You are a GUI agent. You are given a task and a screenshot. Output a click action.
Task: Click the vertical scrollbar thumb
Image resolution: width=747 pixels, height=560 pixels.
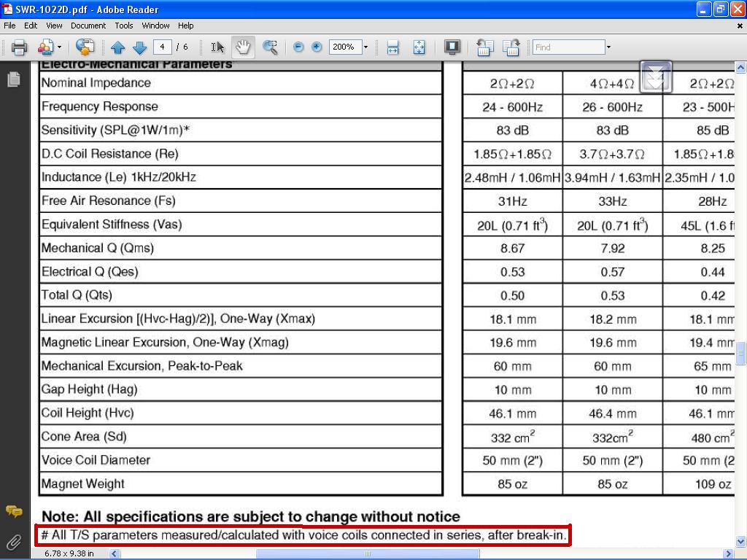coord(740,354)
